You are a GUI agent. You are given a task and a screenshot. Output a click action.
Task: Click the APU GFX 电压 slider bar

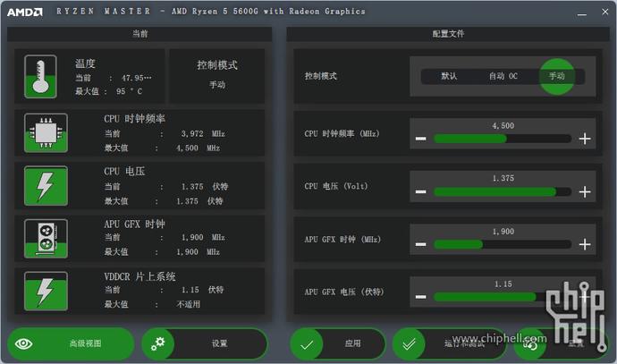pyautogui.click(x=503, y=297)
